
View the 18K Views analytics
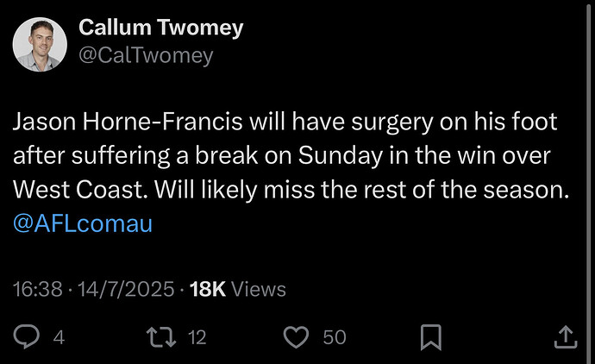point(236,290)
